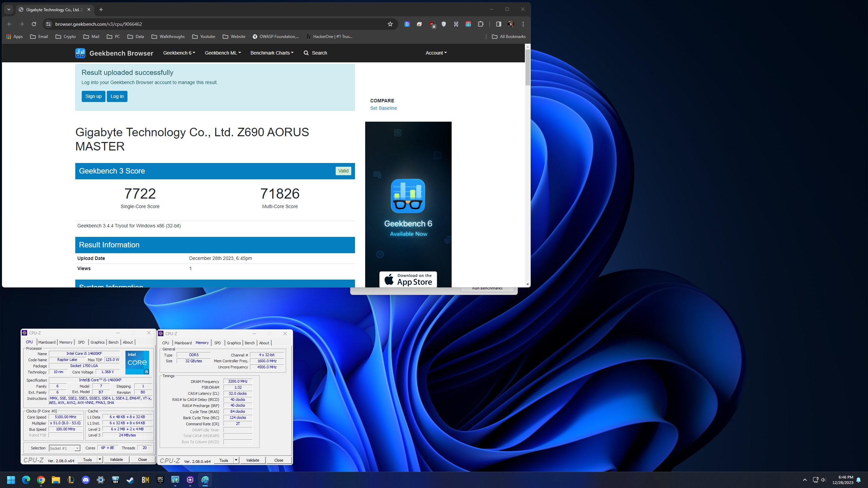Screen dimensions: 868x488
Task: Open the uBlock Origin extension icon
Action: click(432, 24)
